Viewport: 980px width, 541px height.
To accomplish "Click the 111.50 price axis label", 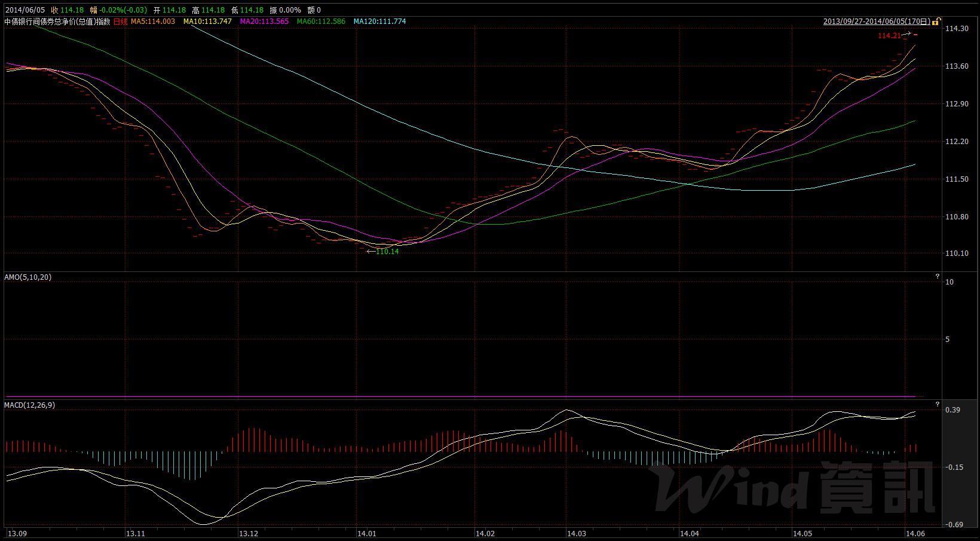I will point(957,179).
